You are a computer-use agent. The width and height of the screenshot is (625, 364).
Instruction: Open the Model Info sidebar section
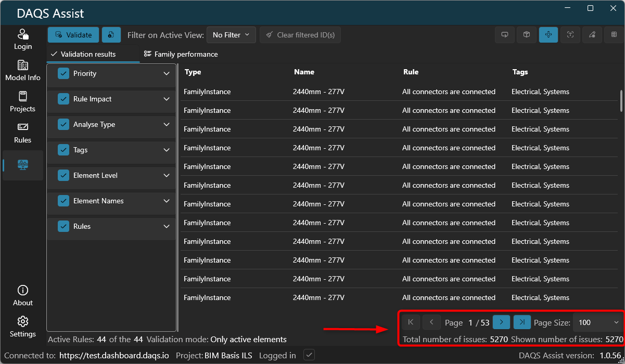pyautogui.click(x=22, y=71)
